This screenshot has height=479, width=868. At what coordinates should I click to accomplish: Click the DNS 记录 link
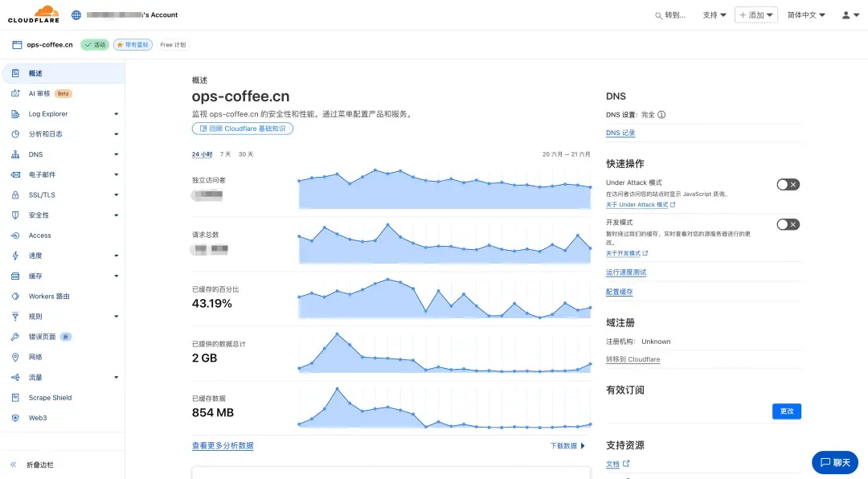620,133
